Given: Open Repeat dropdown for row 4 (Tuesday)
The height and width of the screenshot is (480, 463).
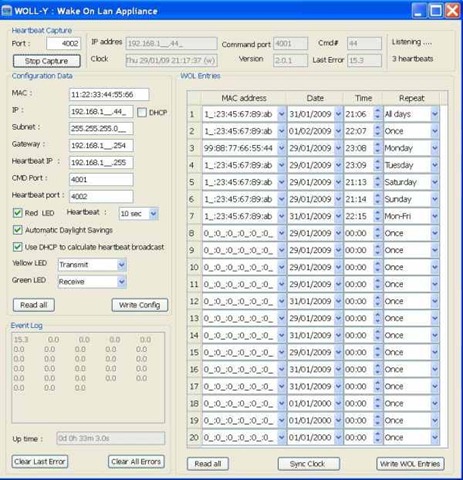Looking at the screenshot, I should pyautogui.click(x=435, y=165).
